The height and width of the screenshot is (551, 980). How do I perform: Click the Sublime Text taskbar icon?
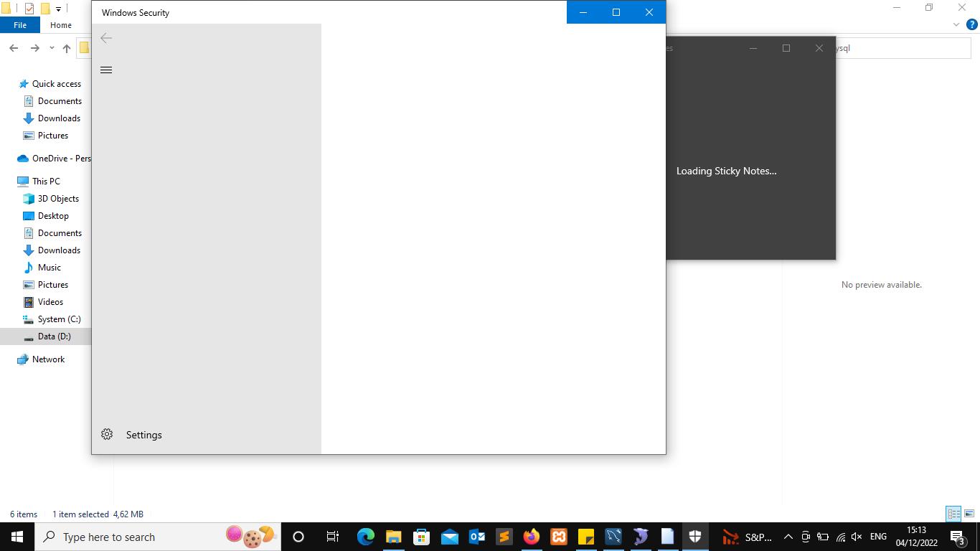click(x=504, y=537)
